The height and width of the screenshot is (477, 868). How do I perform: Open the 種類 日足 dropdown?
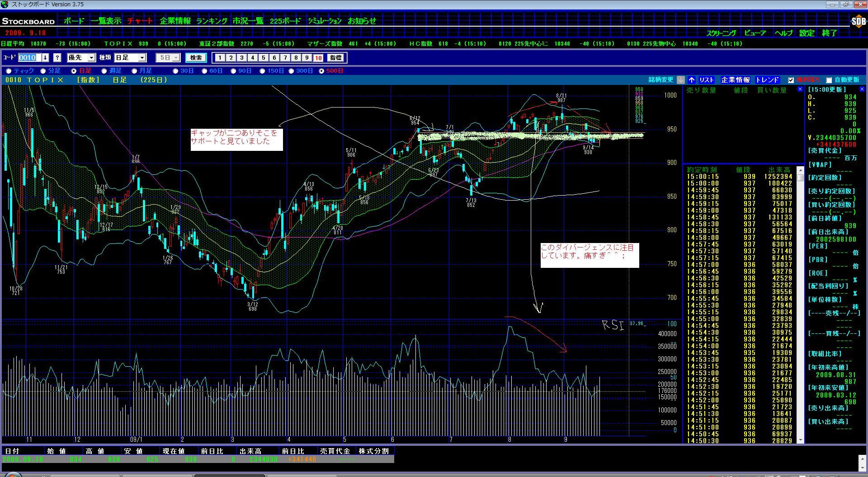coord(142,58)
